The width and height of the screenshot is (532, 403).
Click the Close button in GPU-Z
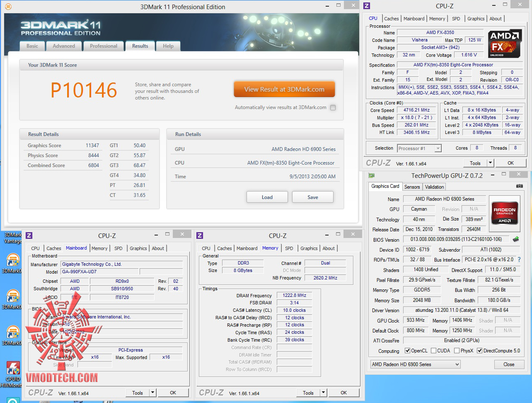(509, 364)
